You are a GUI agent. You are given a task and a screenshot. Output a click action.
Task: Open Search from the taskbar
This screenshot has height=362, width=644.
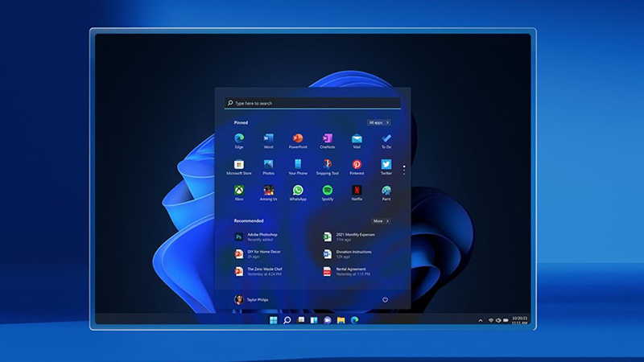[287, 320]
